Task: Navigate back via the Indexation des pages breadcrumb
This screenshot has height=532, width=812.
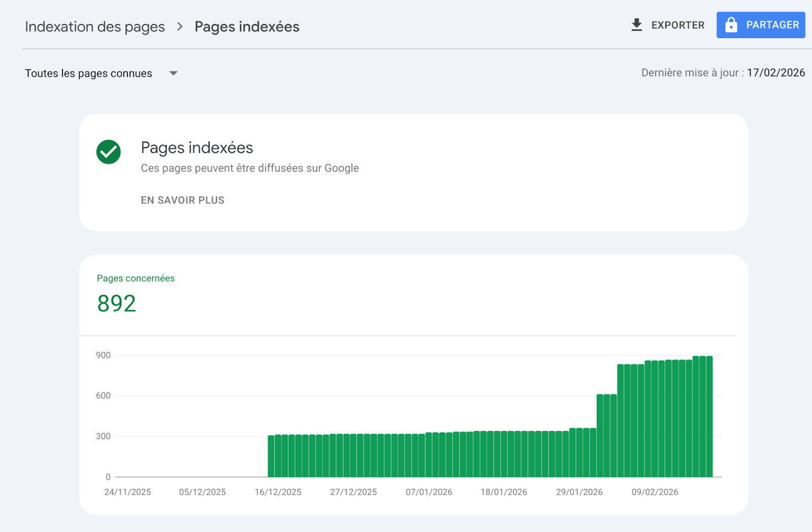Action: [94, 26]
